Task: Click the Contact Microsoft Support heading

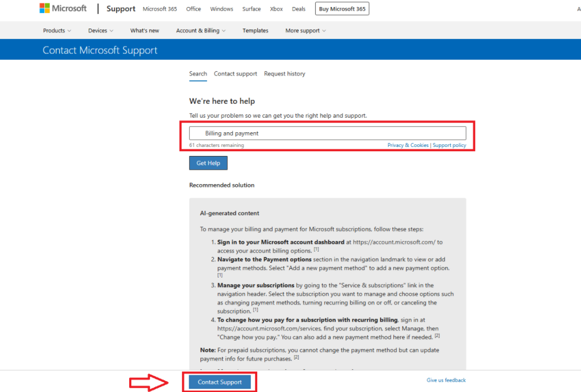Action: pos(100,50)
